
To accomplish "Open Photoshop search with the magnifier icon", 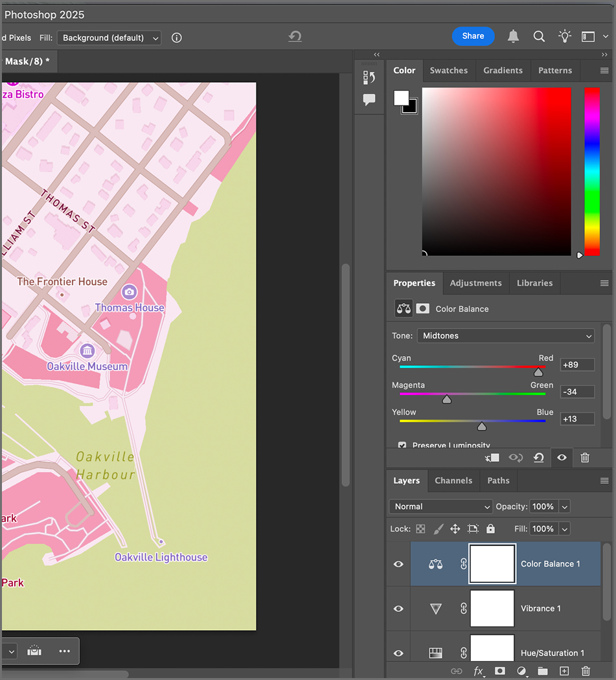I will (539, 36).
